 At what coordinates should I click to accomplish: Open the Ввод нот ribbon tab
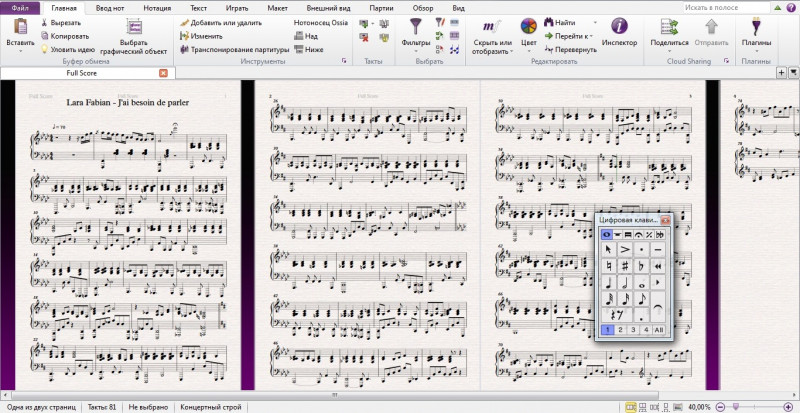[111, 7]
